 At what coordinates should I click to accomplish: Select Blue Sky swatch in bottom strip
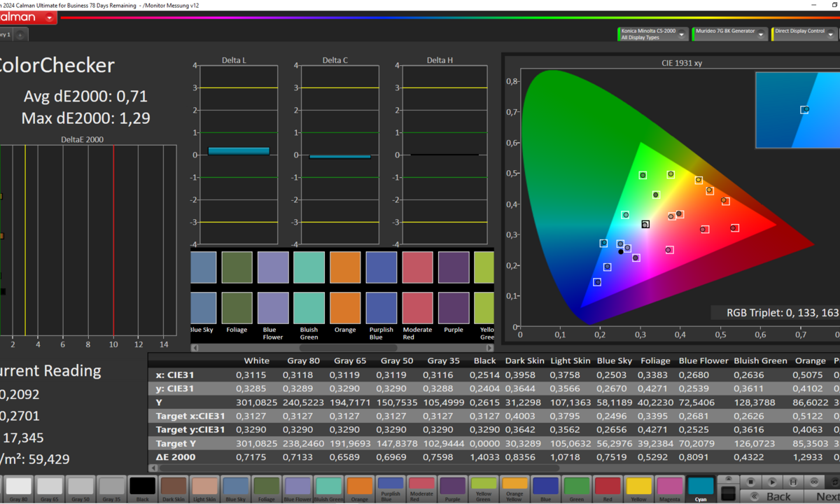[235, 489]
